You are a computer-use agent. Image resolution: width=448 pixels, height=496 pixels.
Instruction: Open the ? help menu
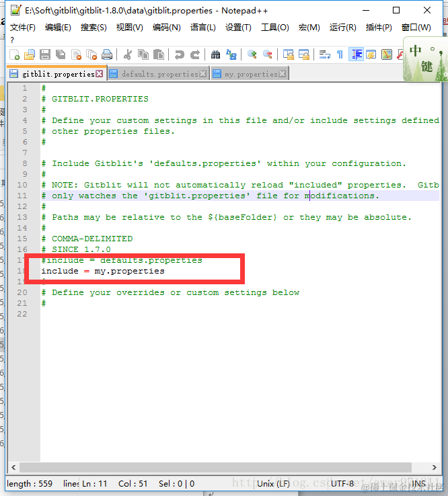coord(12,40)
